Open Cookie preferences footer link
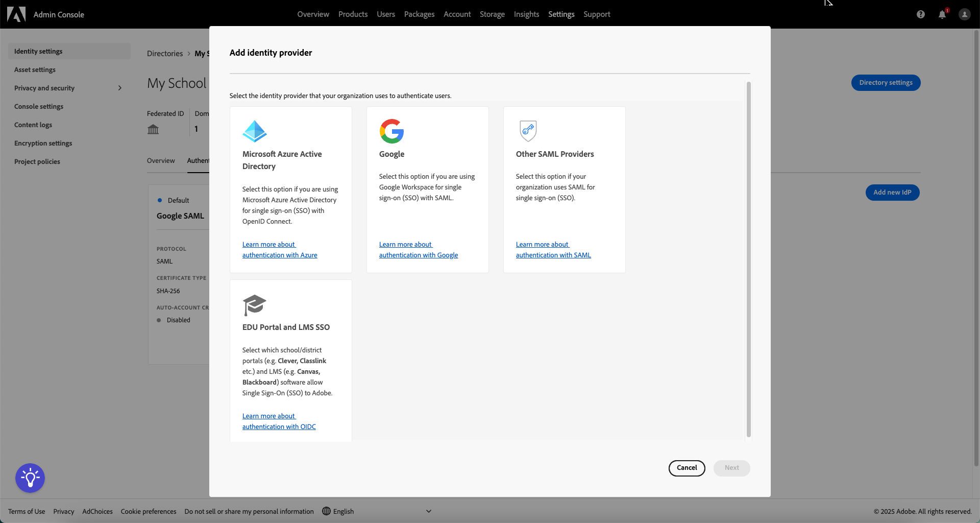Viewport: 980px width, 523px height. pos(149,511)
